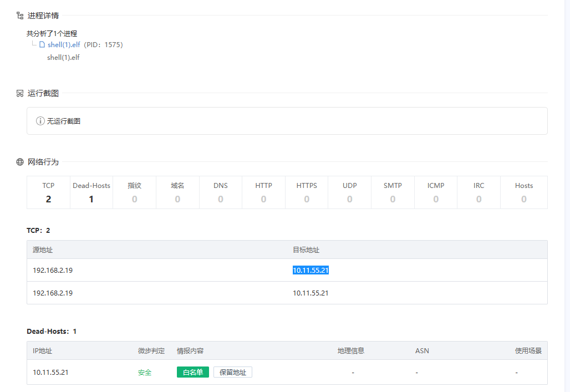Click the process tree icon beside 进程详情
This screenshot has width=570, height=392.
point(20,16)
